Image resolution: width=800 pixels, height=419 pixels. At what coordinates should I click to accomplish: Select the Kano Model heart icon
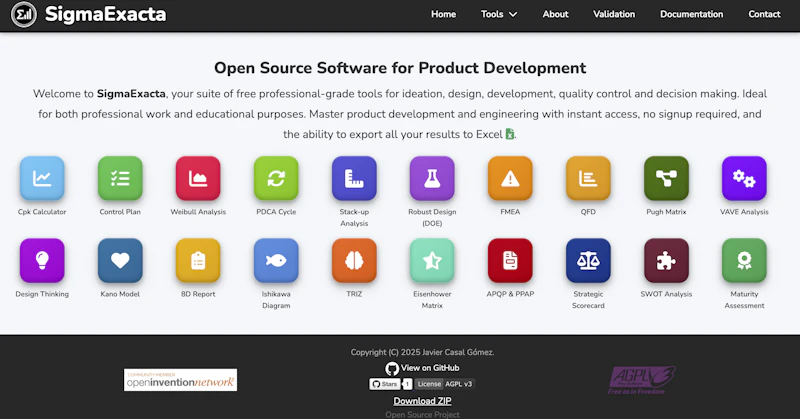[x=120, y=260]
